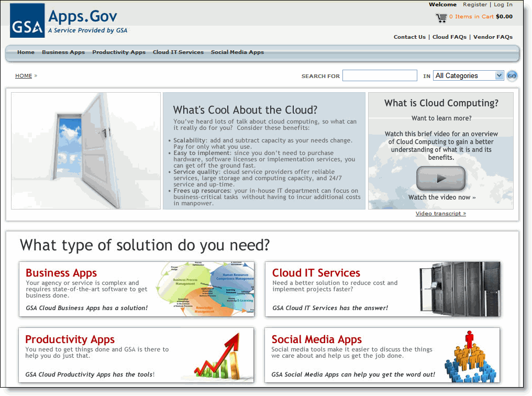Click the open door cloud image
Image resolution: width=532 pixels, height=396 pixels.
86,151
